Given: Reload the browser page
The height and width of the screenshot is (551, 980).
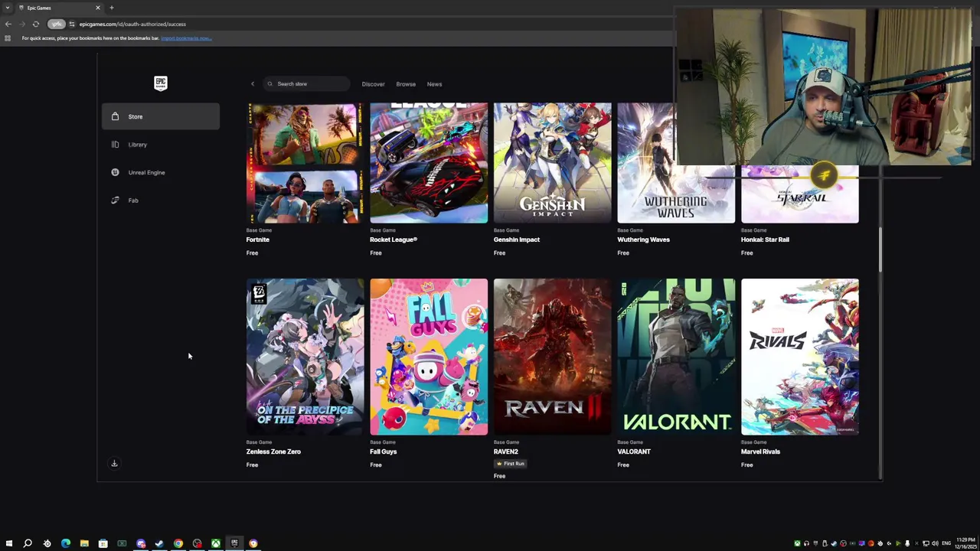Looking at the screenshot, I should (35, 24).
